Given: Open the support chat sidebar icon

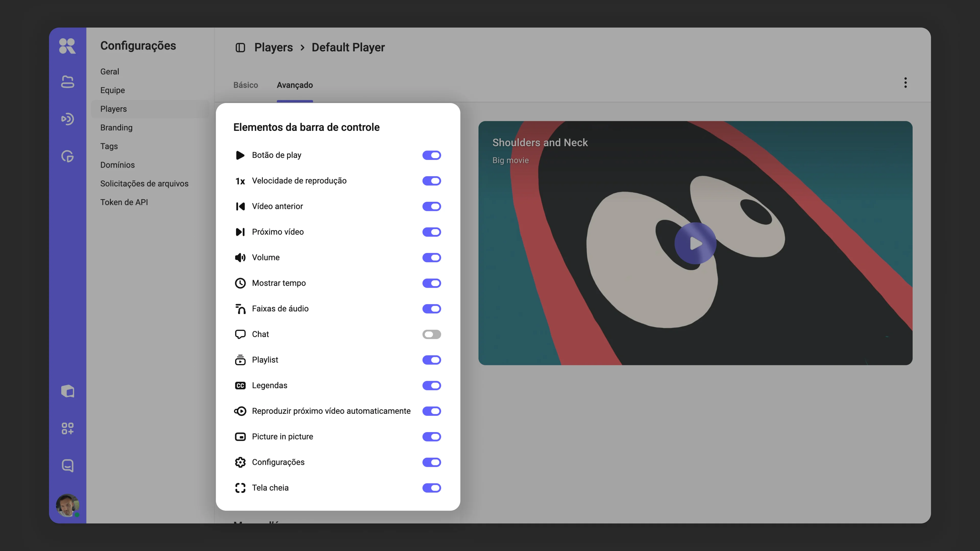Looking at the screenshot, I should pos(67,466).
